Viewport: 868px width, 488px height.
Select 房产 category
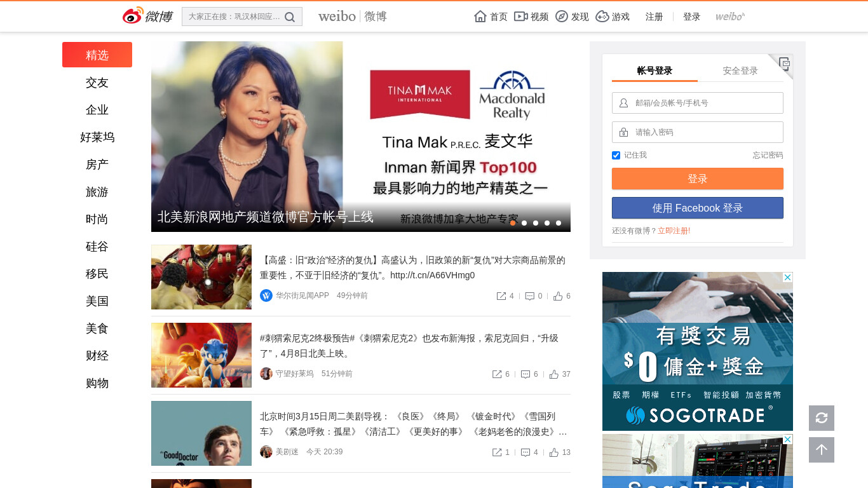pos(97,165)
